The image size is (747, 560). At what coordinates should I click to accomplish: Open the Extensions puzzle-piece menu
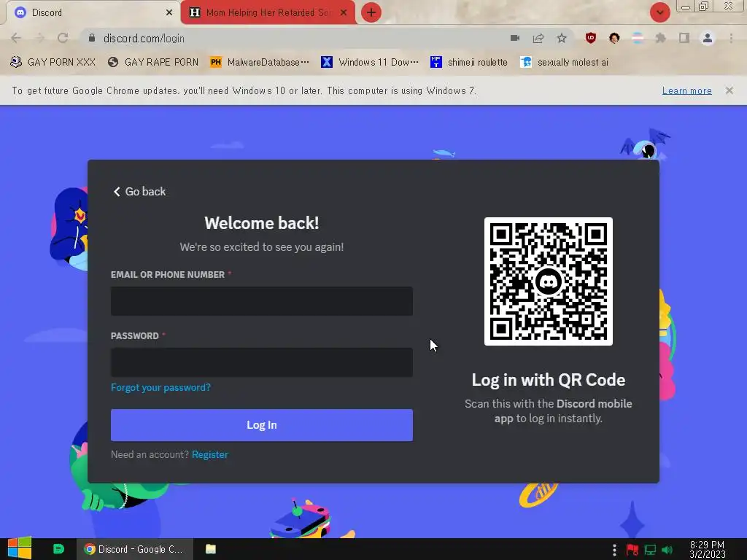(661, 38)
